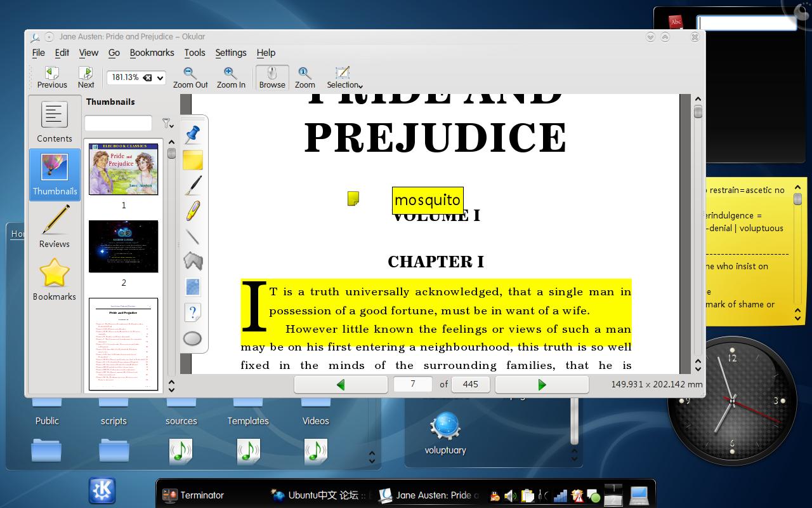
Task: Open the voluptuary desktop item
Action: (x=445, y=433)
